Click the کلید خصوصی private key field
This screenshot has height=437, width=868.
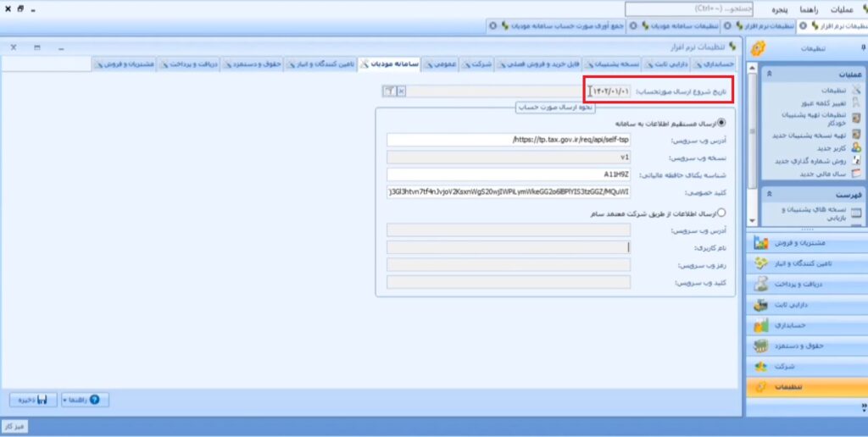(509, 192)
